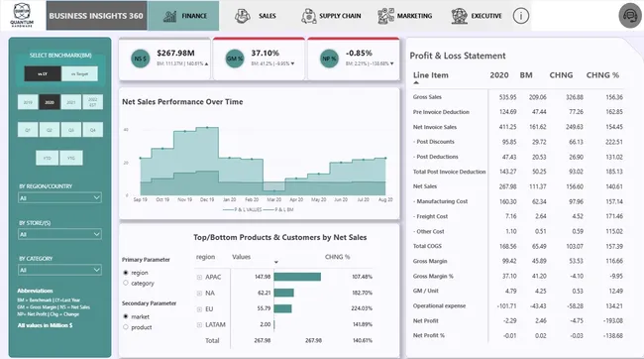Click the APAC net sales bar
Viewport: 644px width, 359px height.
pyautogui.click(x=297, y=277)
